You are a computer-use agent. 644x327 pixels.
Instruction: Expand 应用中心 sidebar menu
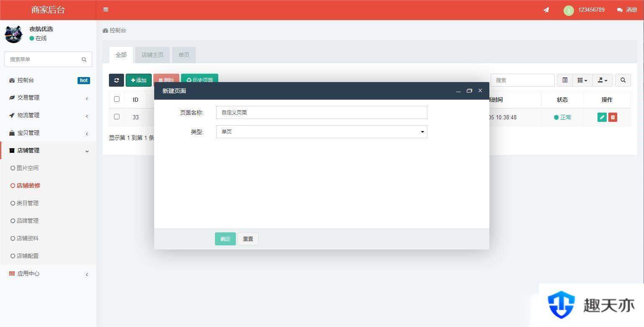pos(48,273)
